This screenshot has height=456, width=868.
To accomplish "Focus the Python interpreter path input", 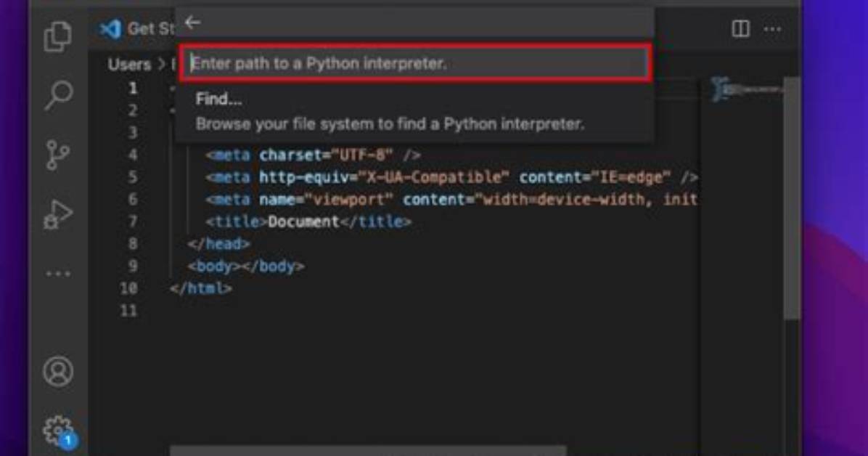I will coord(415,63).
